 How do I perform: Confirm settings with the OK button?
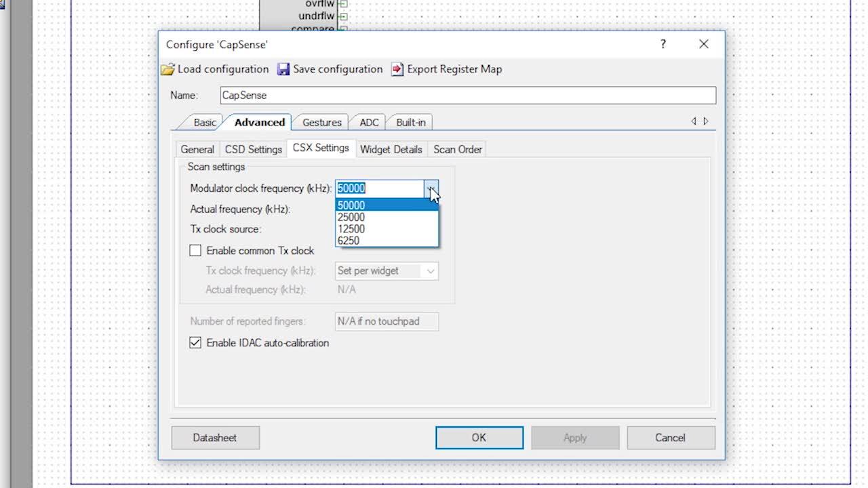(479, 437)
